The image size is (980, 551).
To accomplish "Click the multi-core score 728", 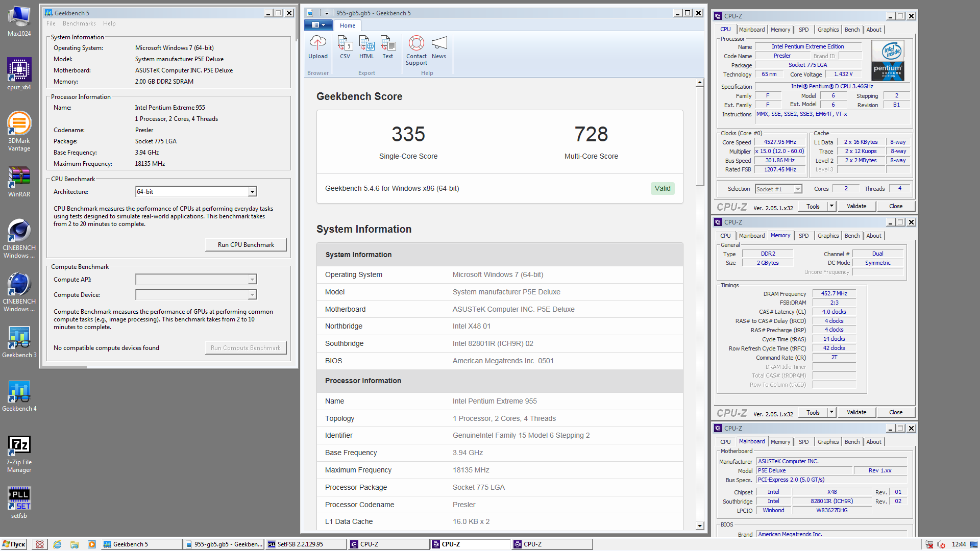I will [591, 134].
